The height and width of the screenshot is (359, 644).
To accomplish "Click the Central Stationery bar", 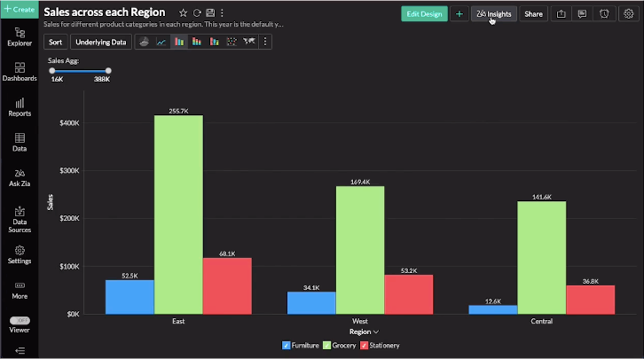I will (591, 300).
